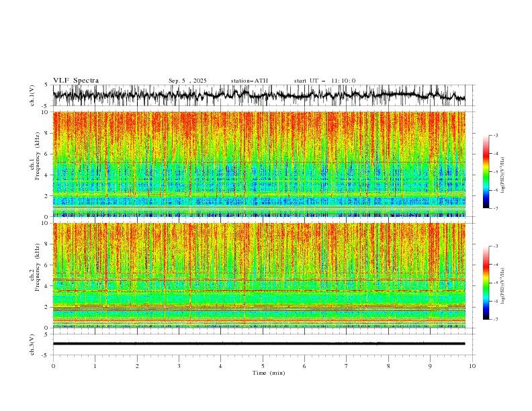Click inside the ch.1 spectrogram panel

pyautogui.click(x=259, y=164)
